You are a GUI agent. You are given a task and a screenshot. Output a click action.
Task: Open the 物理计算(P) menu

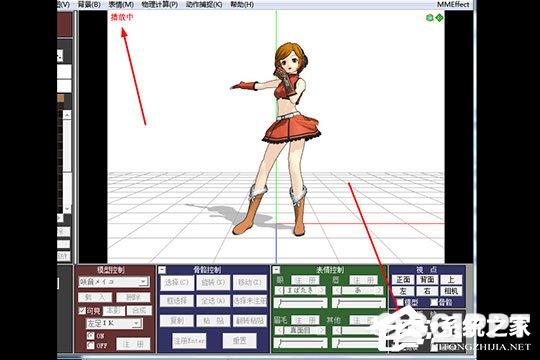coord(159,4)
